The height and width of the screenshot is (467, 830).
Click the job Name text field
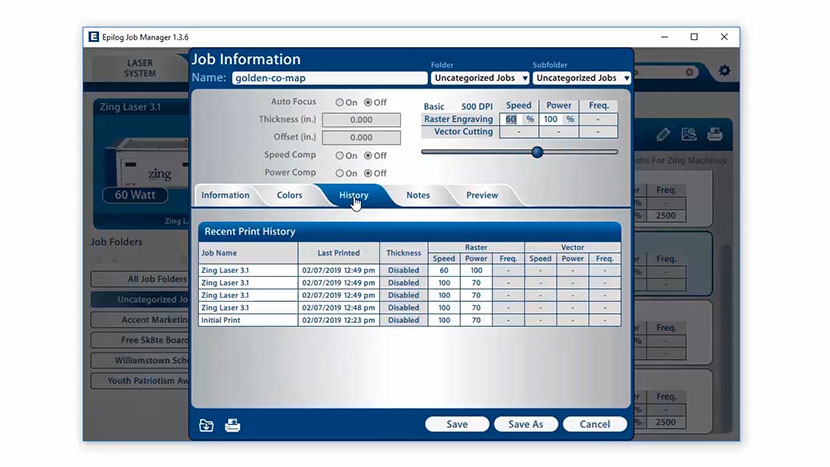(x=328, y=78)
